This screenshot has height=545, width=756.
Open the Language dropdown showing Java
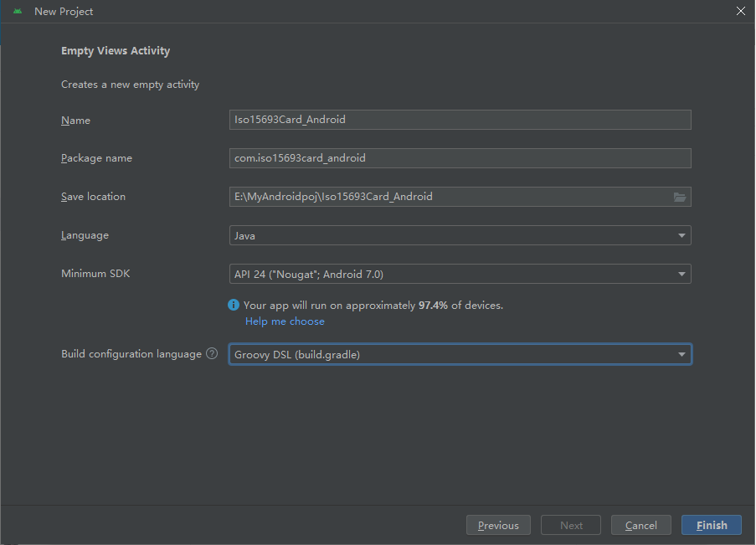click(x=460, y=235)
